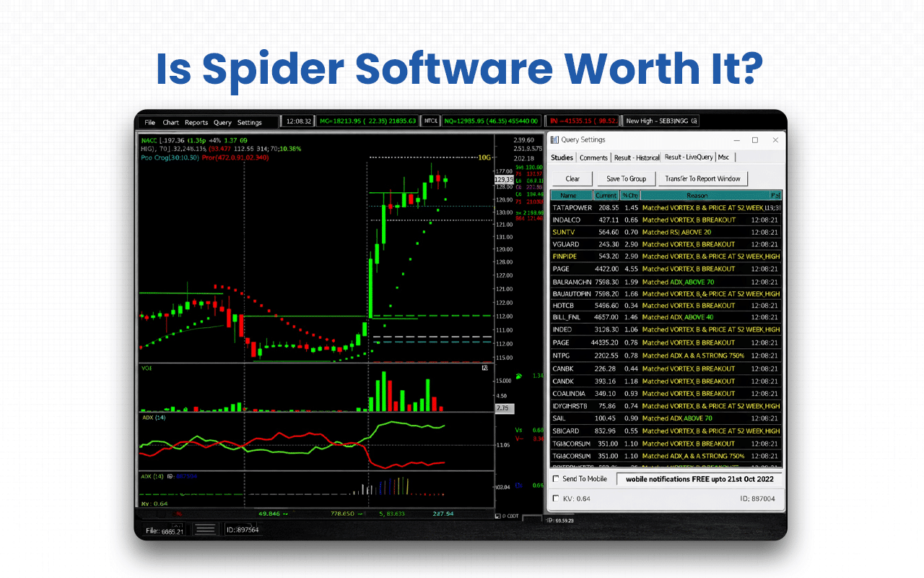Click the Query Settings title bar icon
Screen dimensions: 924x578
pos(556,139)
